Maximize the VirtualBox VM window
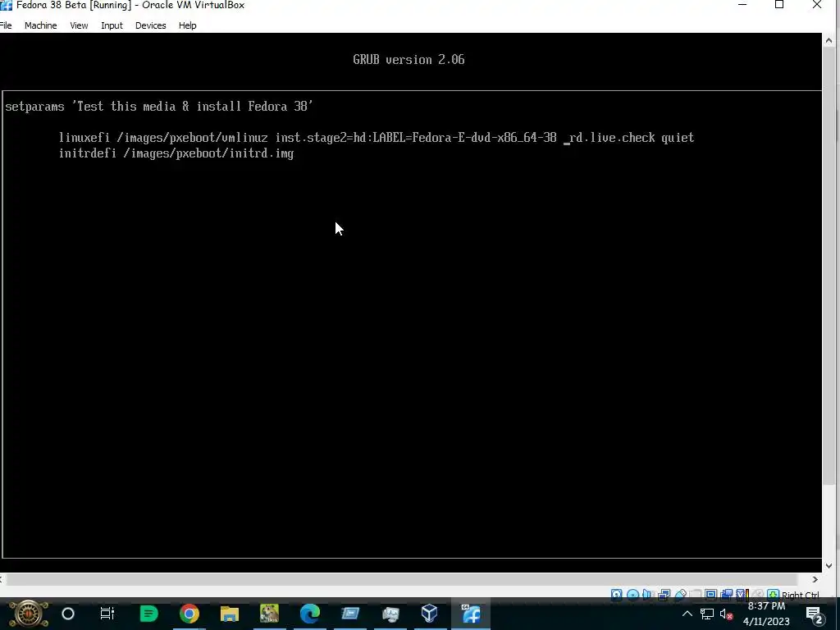 coord(779,5)
